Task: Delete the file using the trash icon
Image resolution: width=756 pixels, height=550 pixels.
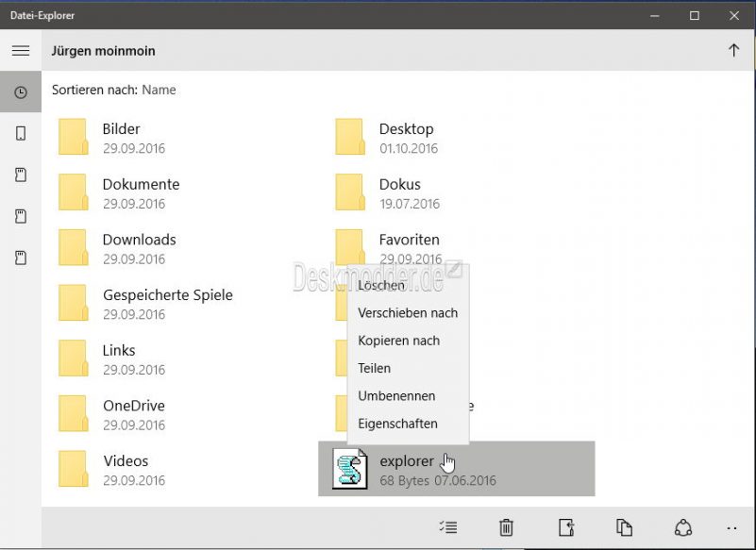Action: [x=507, y=528]
